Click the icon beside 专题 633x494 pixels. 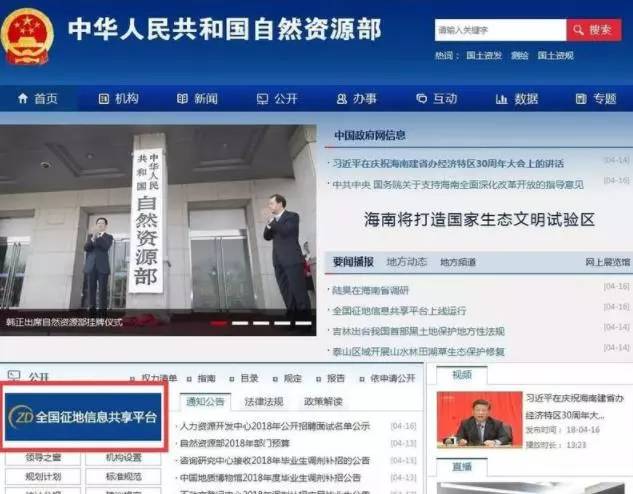pos(581,99)
